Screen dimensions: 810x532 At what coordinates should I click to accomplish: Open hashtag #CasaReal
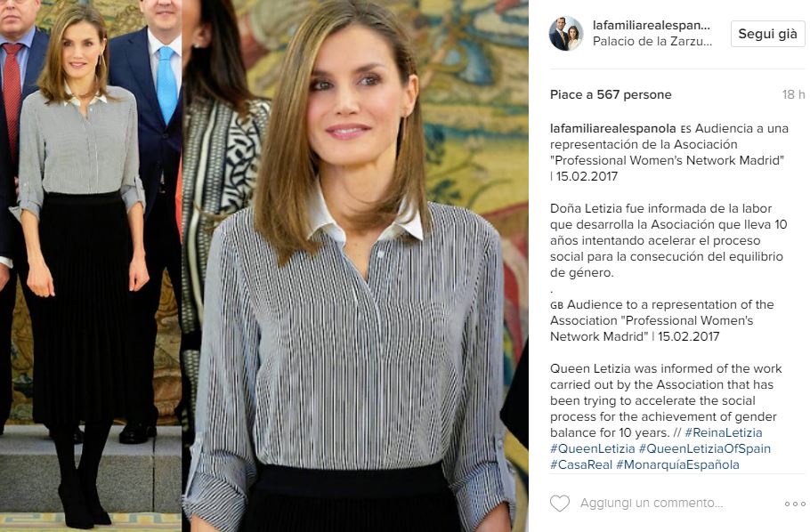581,464
